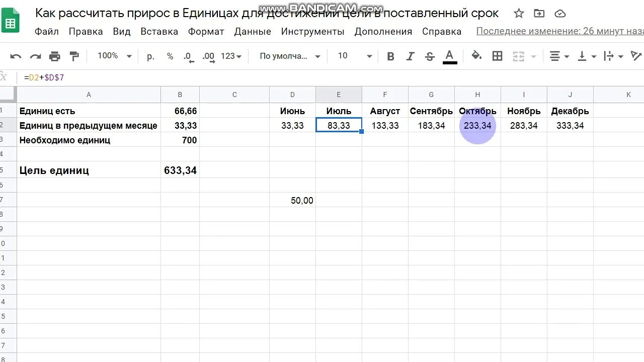Open the Данные menu
644x362 pixels.
[x=253, y=32]
